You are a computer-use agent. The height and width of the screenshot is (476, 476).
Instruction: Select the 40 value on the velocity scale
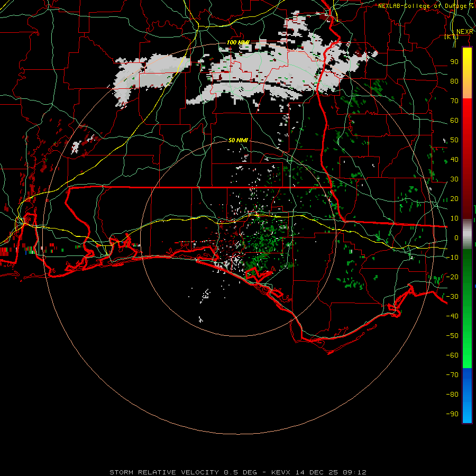pyautogui.click(x=454, y=160)
